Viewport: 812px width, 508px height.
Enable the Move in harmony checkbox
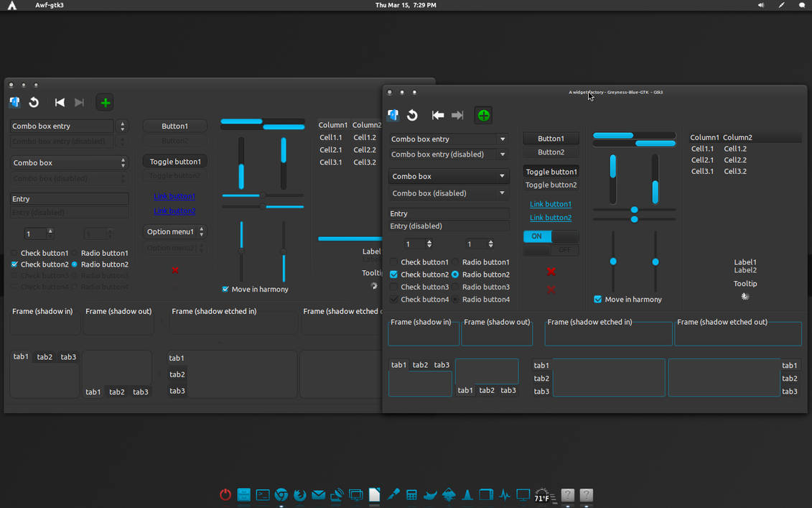[597, 300]
